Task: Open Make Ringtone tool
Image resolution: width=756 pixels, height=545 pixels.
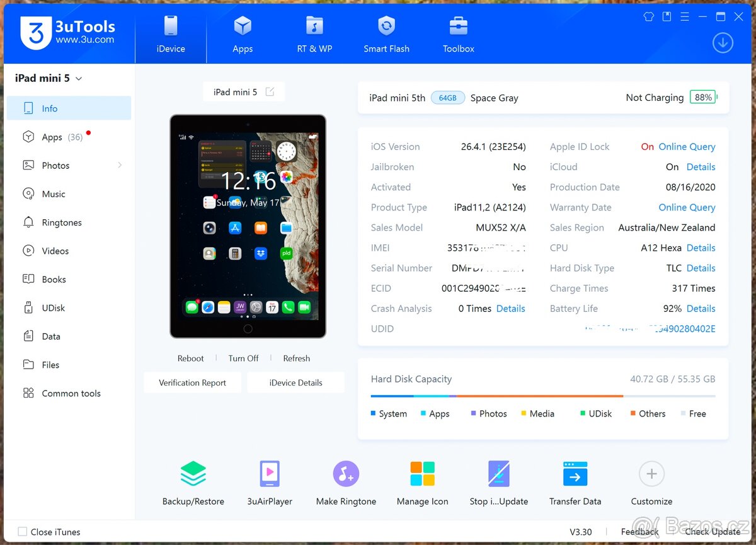Action: pos(346,483)
